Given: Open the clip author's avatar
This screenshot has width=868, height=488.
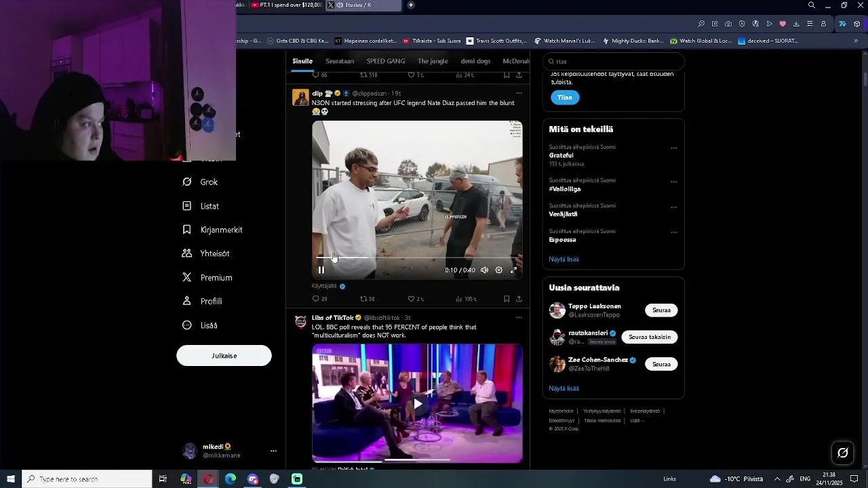Looking at the screenshot, I should point(300,97).
